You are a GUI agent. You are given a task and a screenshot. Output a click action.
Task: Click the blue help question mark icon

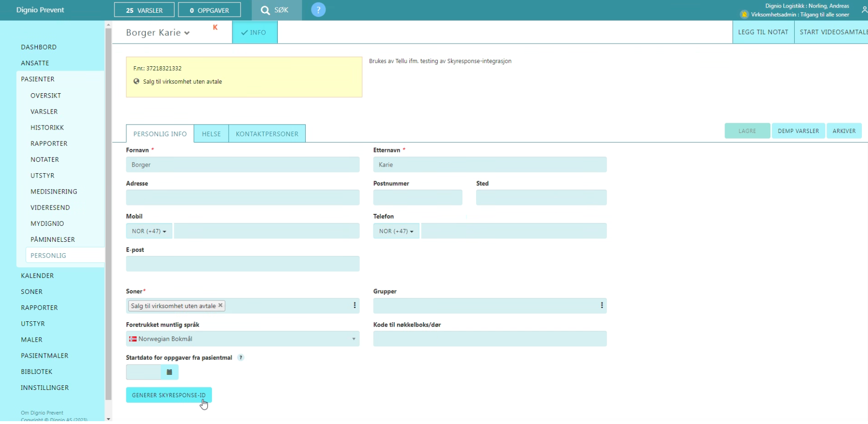[x=318, y=10]
